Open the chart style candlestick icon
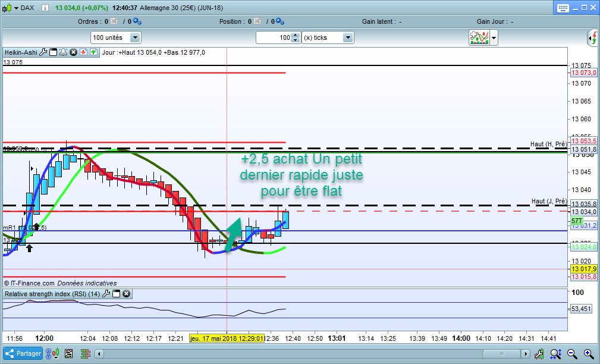This screenshot has height=364, width=600. (7, 8)
